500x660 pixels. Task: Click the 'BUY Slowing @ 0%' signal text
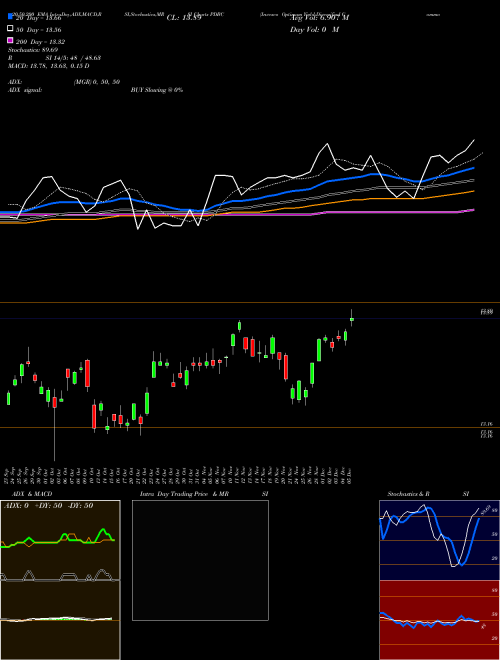click(x=157, y=90)
